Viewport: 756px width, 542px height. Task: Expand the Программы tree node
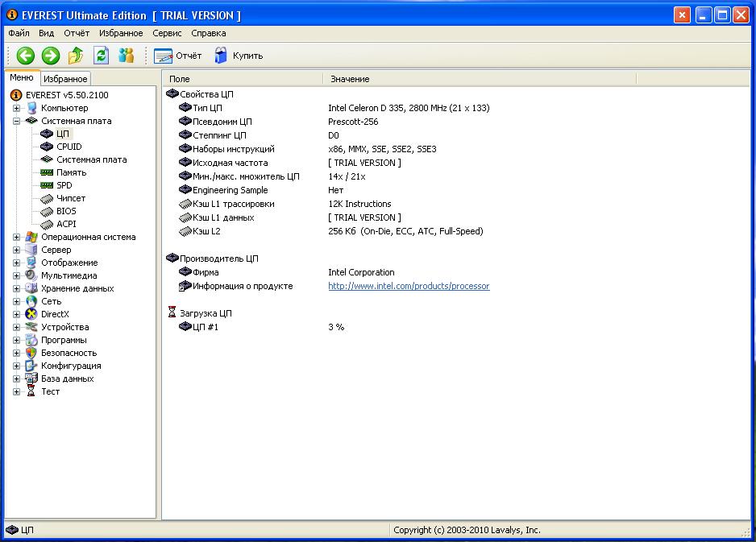[16, 340]
